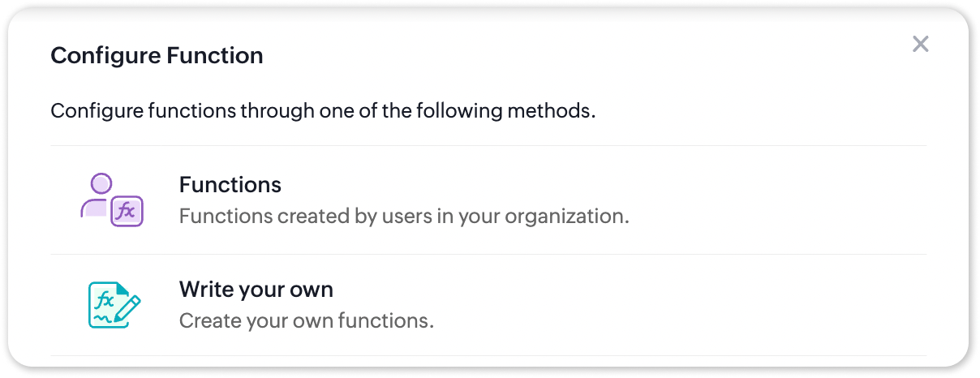The image size is (980, 378).
Task: Click the purple fx box in Functions icon
Action: 127,211
